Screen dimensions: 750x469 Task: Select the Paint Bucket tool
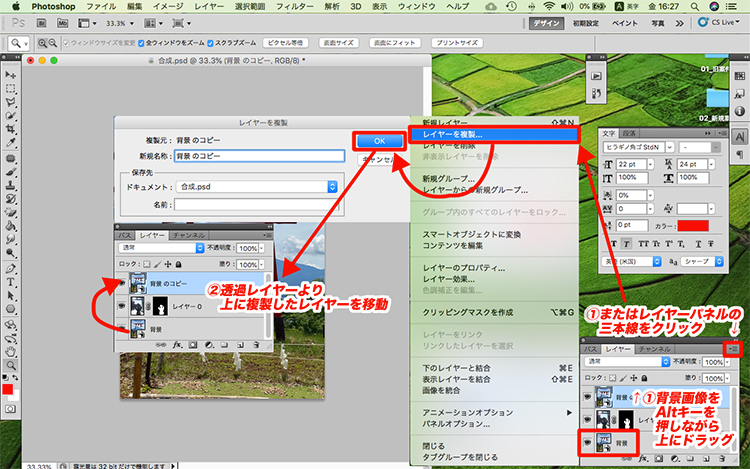pos(10,226)
